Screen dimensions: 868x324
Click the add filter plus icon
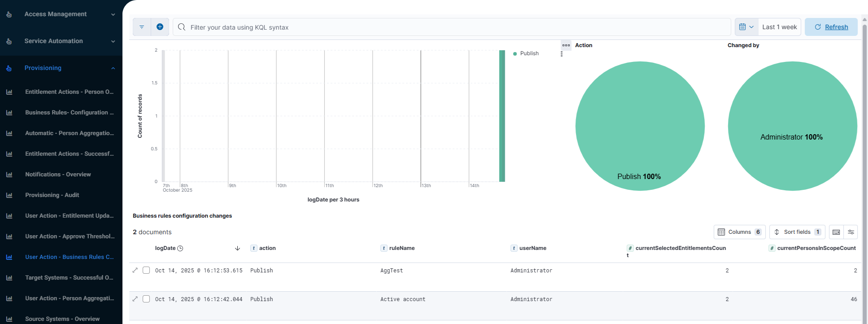pos(160,27)
